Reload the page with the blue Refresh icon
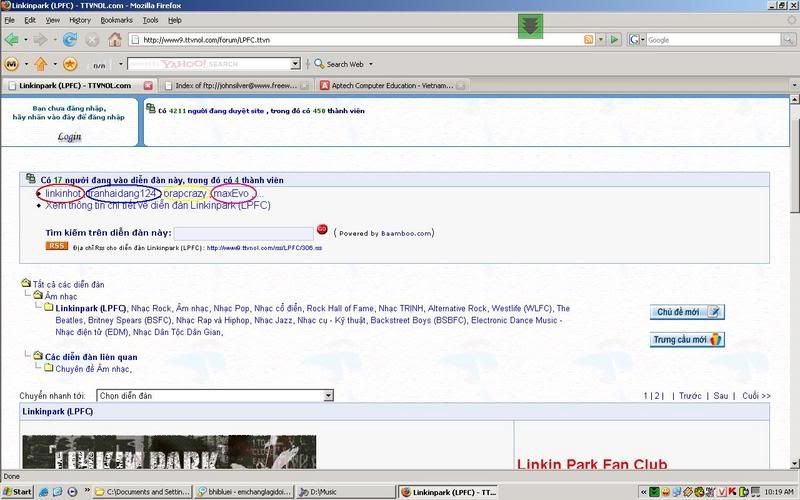The height and width of the screenshot is (500, 800). (x=70, y=39)
